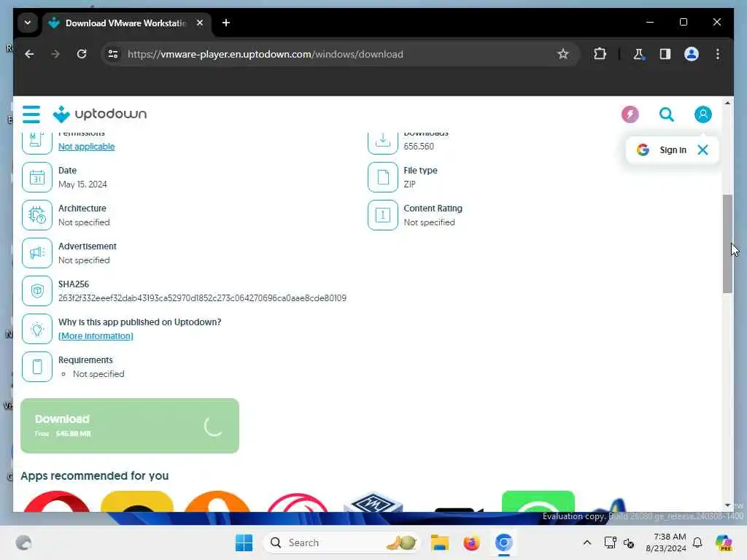
Task: Open the Uptodown user account icon
Action: coord(703,114)
